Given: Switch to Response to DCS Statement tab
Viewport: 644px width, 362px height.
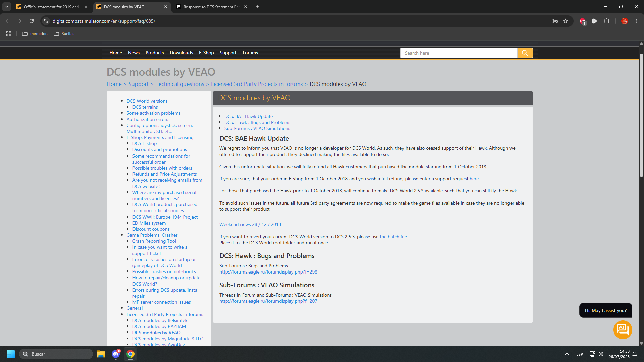Looking at the screenshot, I should point(211,7).
